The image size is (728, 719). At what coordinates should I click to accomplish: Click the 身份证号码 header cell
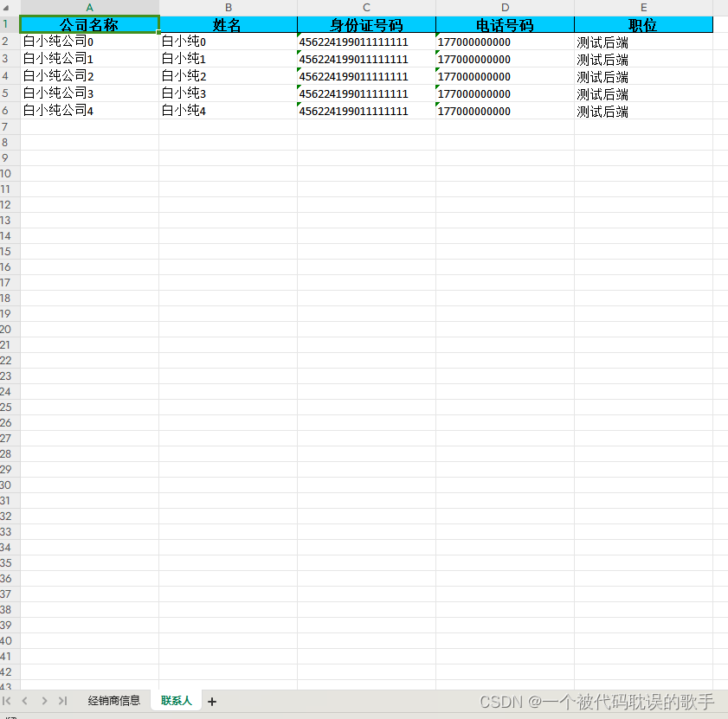pos(366,24)
